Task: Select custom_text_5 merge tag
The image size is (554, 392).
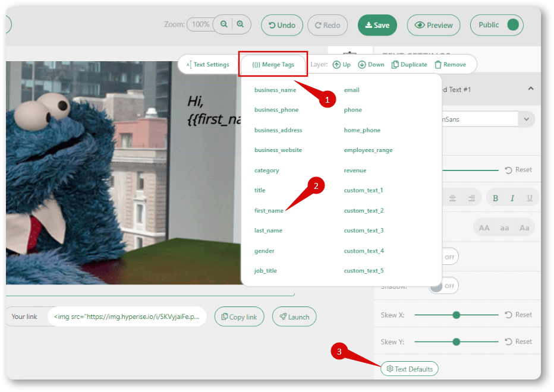Action: (364, 271)
